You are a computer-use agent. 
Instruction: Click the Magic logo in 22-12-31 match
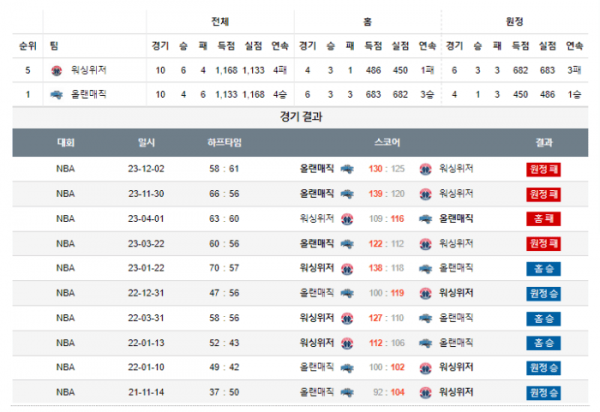347,293
